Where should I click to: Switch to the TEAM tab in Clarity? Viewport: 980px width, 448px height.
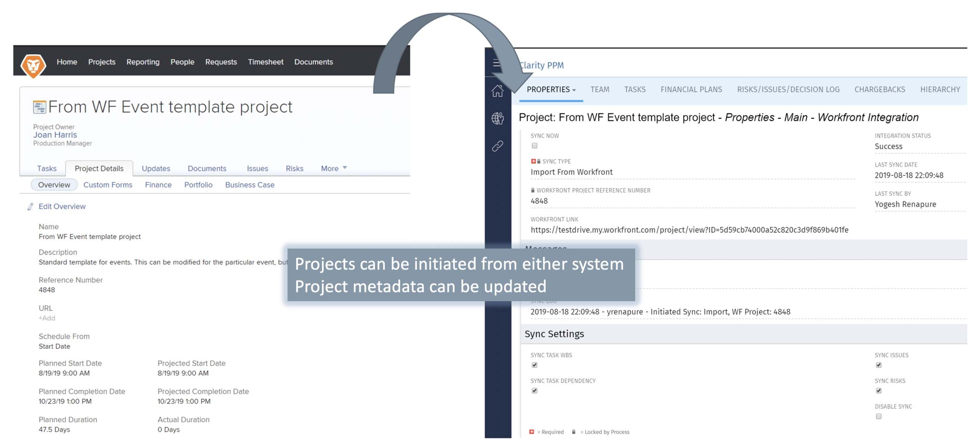[x=599, y=90]
